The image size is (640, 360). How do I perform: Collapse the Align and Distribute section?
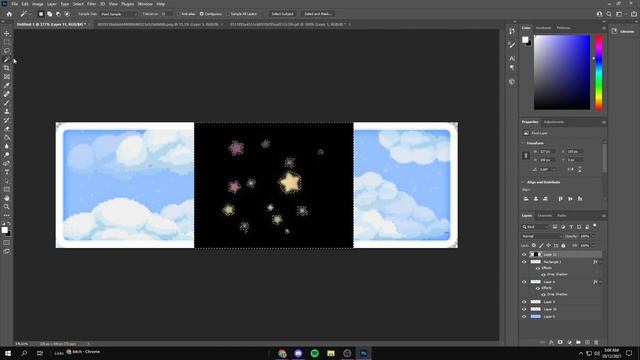(x=523, y=182)
